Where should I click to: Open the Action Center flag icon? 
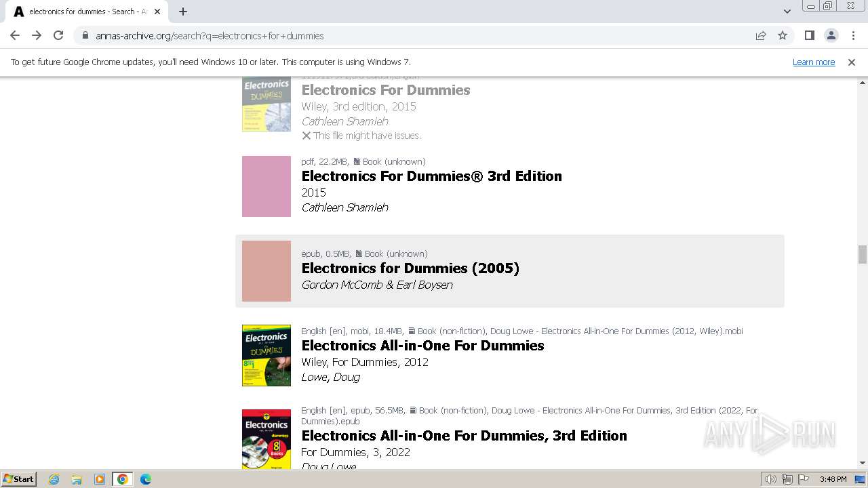tap(803, 479)
